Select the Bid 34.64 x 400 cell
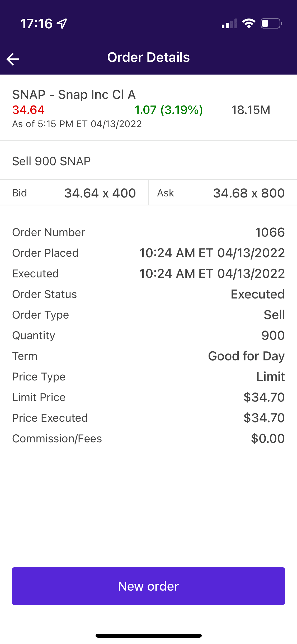 [74, 193]
